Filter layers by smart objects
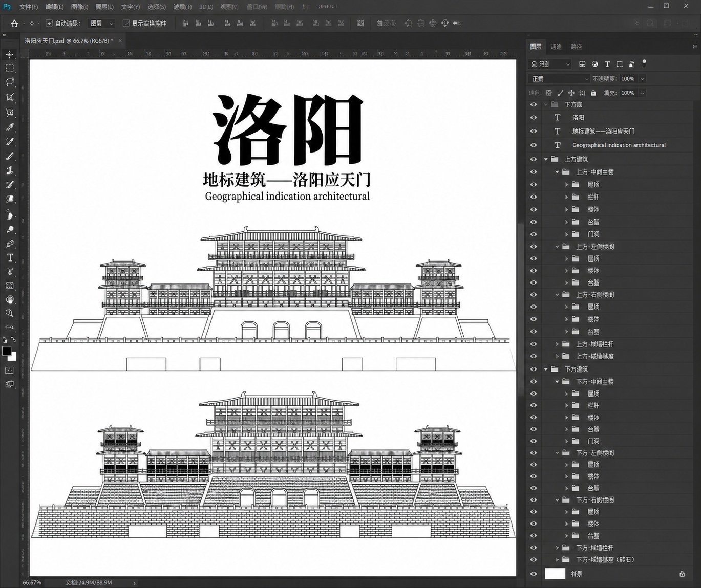Screen dimensions: 701x588 point(632,64)
